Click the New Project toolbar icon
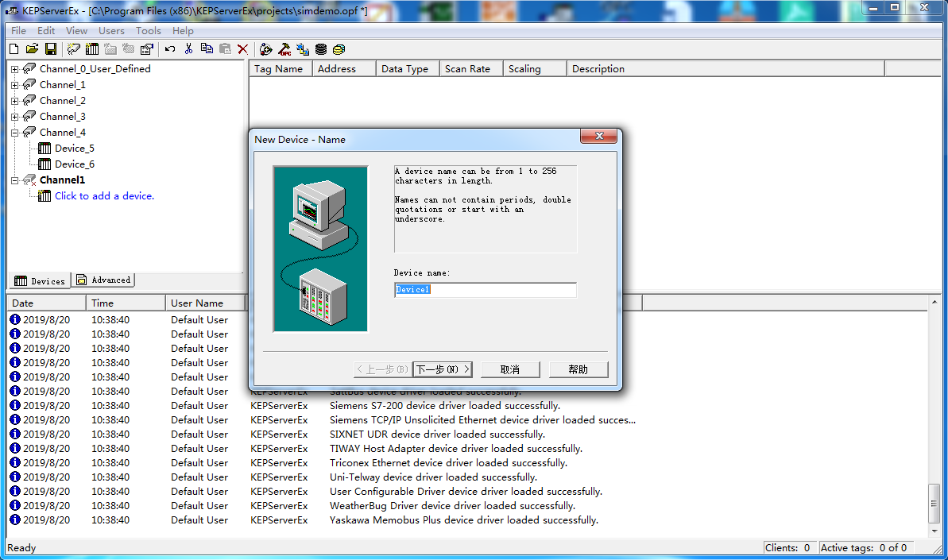Screen dimensions: 948x560 point(14,49)
